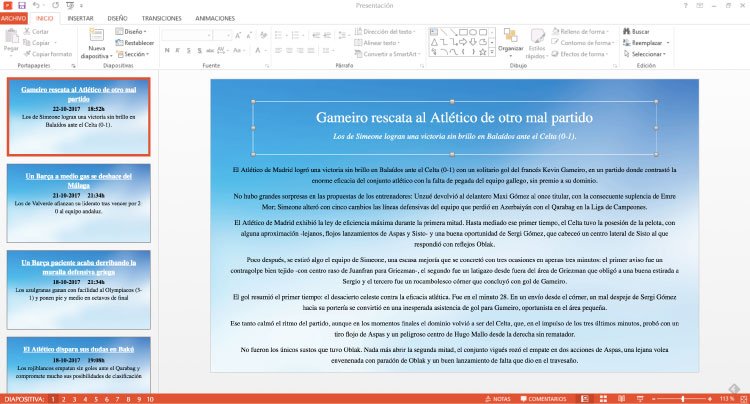Expand the Sección dropdown
750x404 pixels.
pyautogui.click(x=133, y=54)
